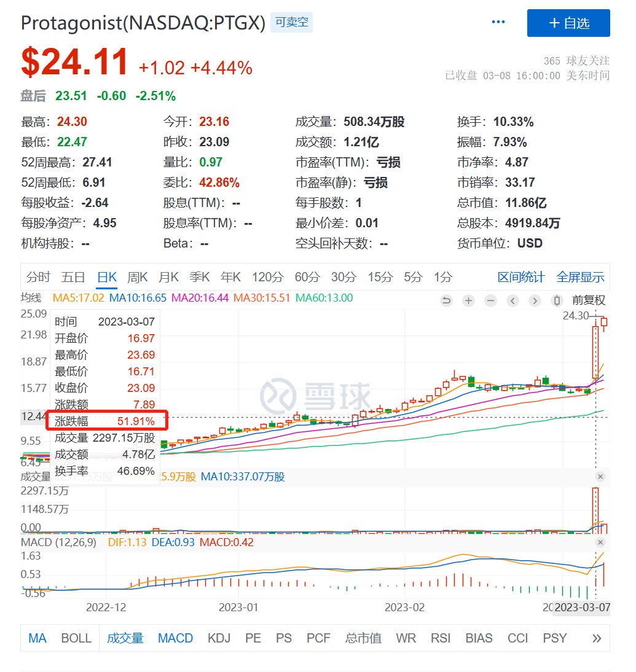
Task: Select the 日K daily candlestick tab
Action: (107, 277)
